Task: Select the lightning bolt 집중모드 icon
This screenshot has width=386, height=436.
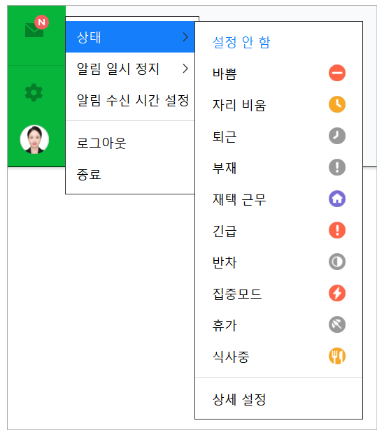Action: pos(337,293)
